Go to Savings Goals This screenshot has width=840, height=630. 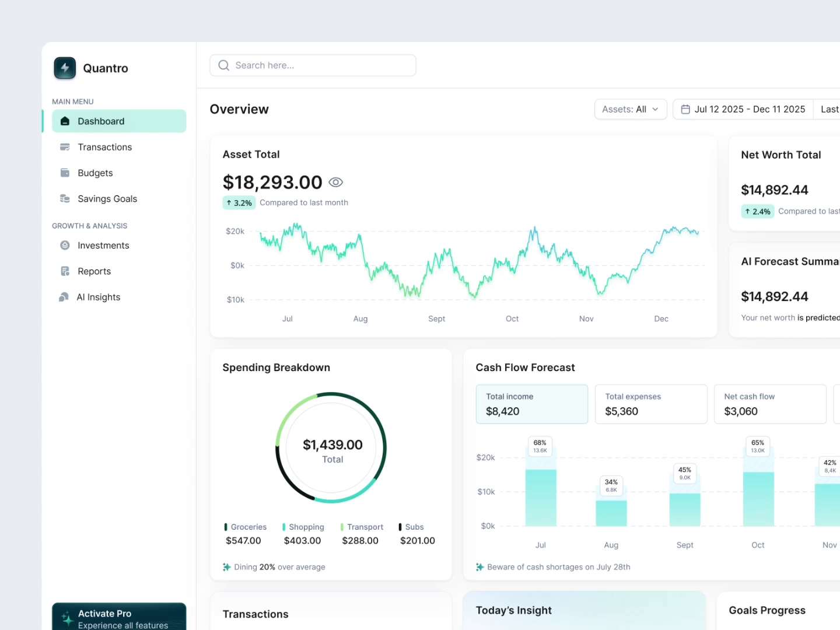[x=107, y=198]
